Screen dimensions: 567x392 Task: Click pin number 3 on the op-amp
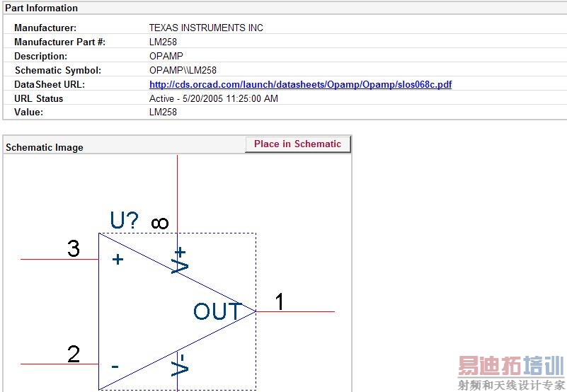tap(74, 248)
